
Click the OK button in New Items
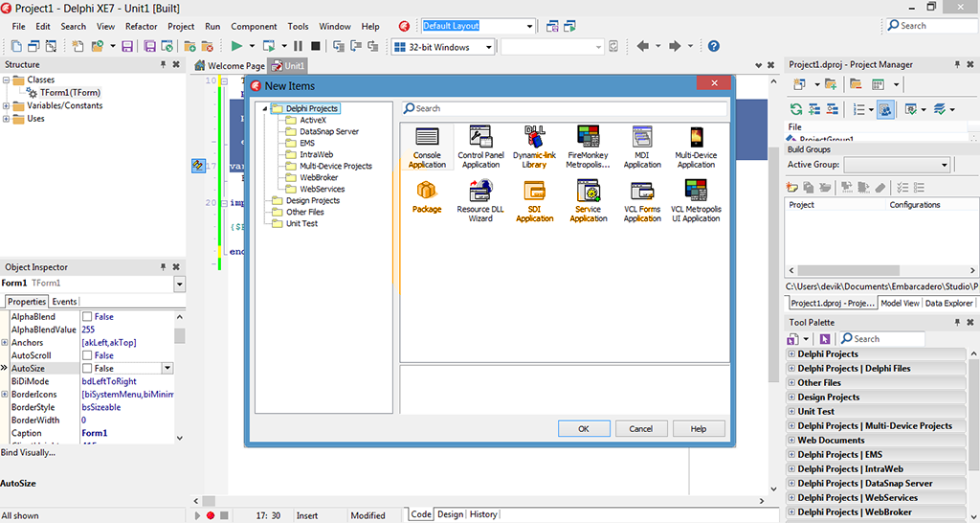pos(584,428)
